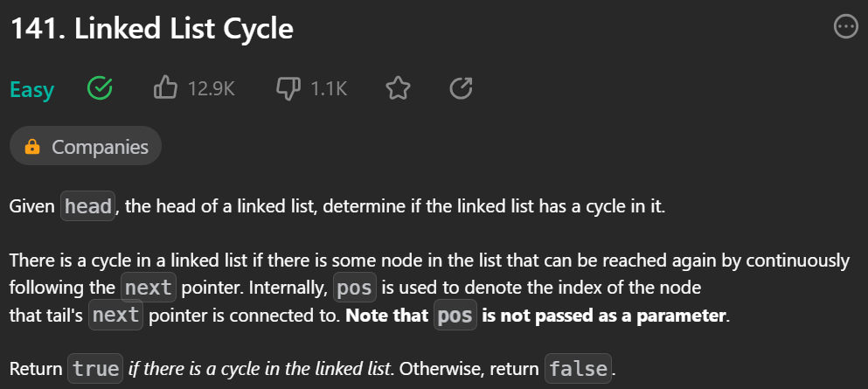This screenshot has width=868, height=389.
Task: Click the thumbs down dislike icon
Action: coord(288,88)
